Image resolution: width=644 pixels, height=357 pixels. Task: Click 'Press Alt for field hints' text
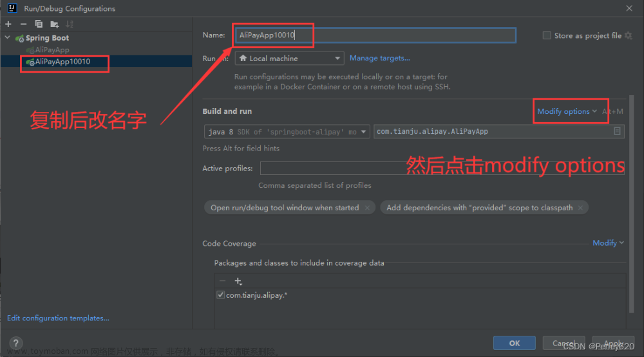[241, 148]
